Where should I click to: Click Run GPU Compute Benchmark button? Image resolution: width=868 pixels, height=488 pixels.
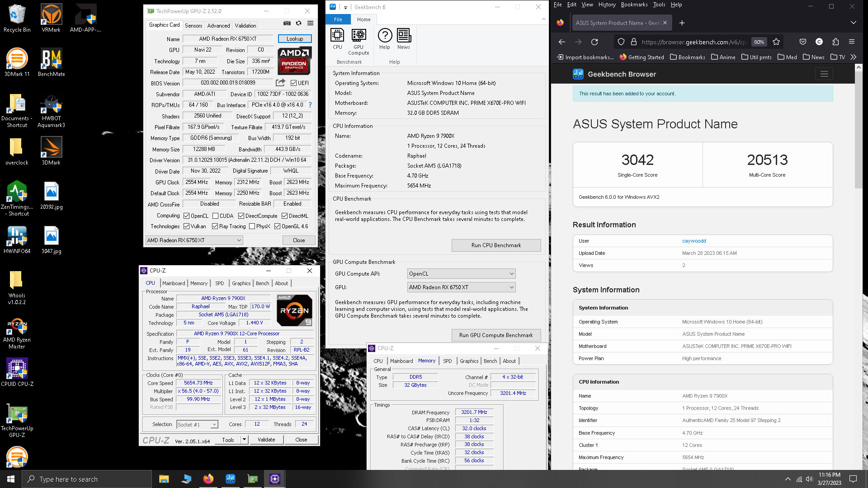(496, 335)
